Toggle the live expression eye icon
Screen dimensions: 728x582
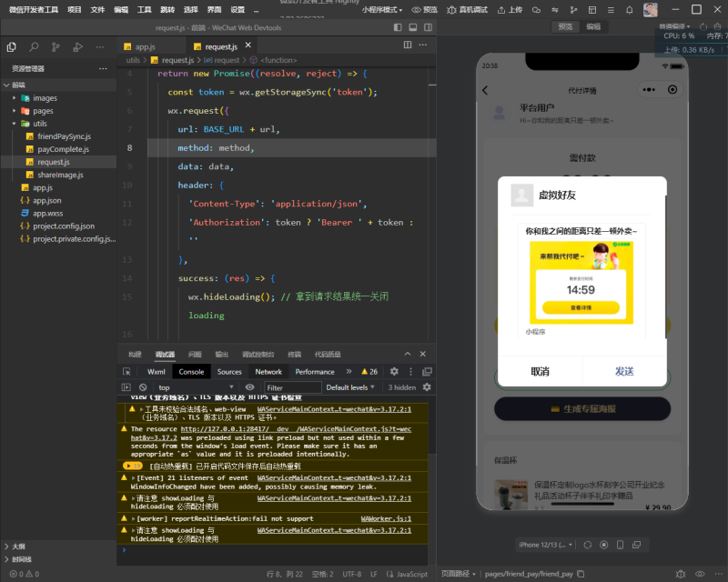click(x=249, y=387)
